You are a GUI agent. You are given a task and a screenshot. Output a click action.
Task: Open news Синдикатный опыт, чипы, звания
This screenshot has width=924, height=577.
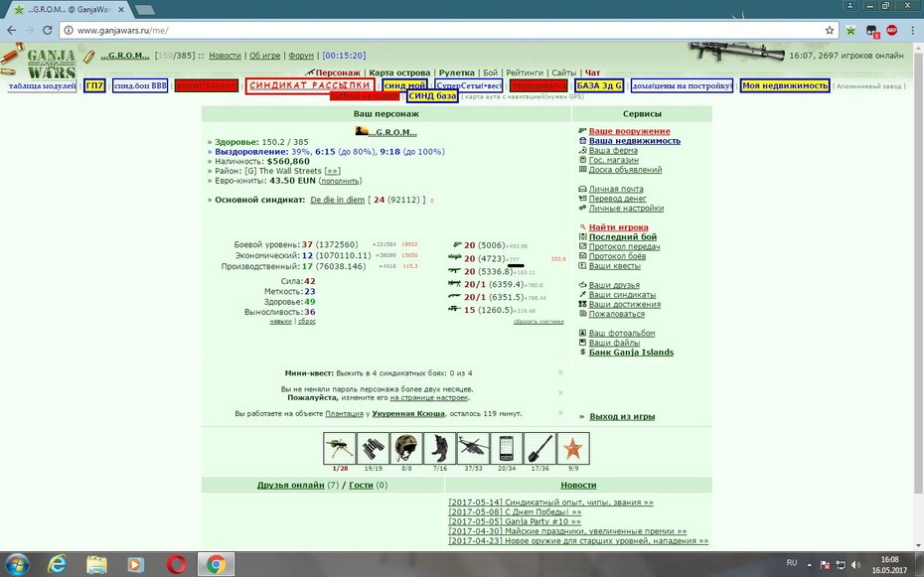point(551,503)
